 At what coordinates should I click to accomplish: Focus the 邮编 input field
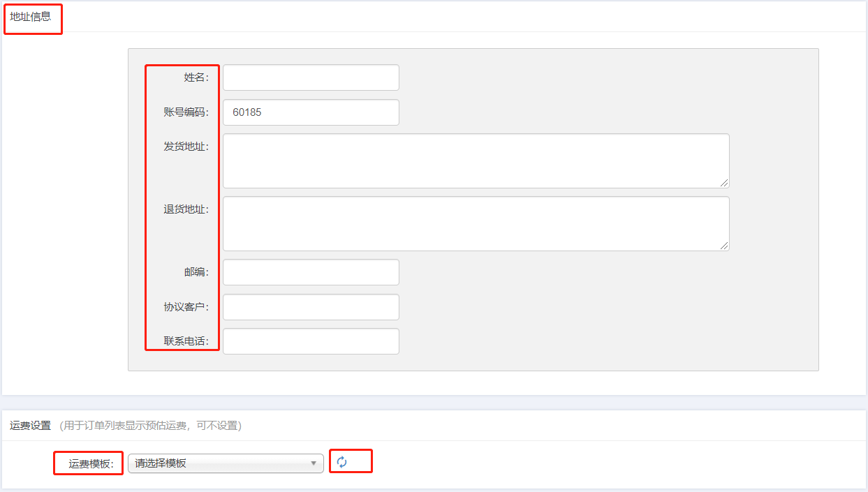[x=311, y=272]
